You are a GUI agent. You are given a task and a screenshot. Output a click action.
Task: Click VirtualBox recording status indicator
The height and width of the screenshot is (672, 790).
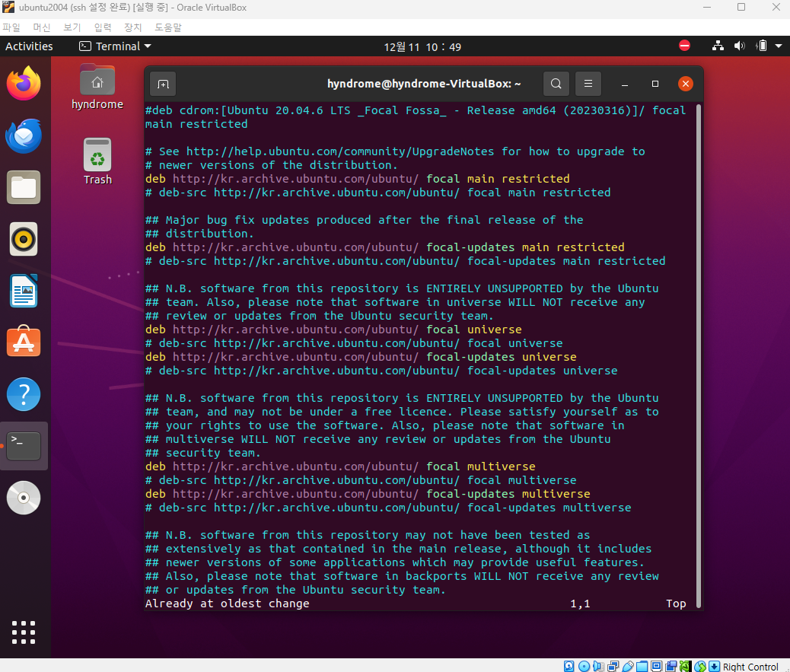(671, 666)
